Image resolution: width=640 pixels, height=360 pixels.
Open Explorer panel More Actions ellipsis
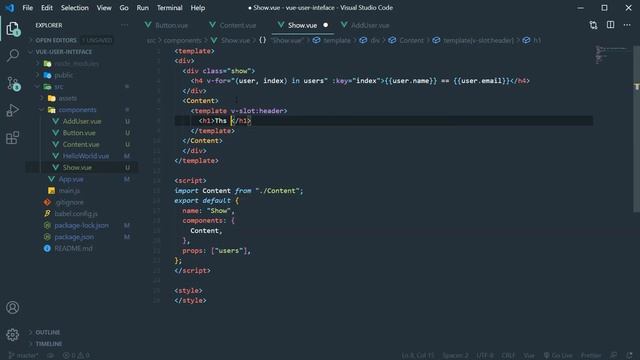click(x=124, y=25)
